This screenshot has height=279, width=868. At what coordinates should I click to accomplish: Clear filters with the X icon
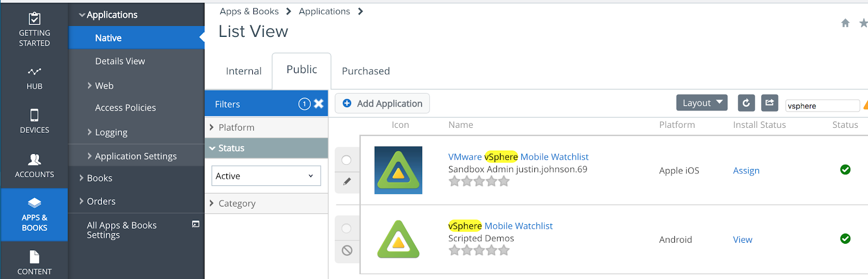click(x=319, y=103)
